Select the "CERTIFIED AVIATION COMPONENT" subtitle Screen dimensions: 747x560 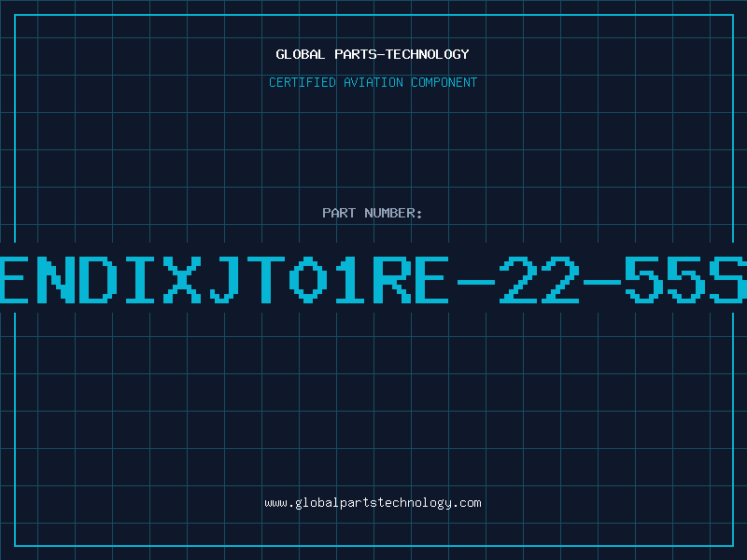(373, 82)
